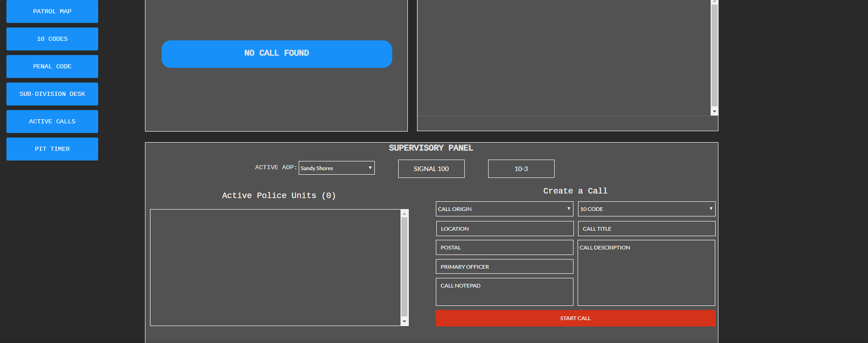Select the Primary Officer field
Image resolution: width=868 pixels, height=343 pixels.
(504, 267)
